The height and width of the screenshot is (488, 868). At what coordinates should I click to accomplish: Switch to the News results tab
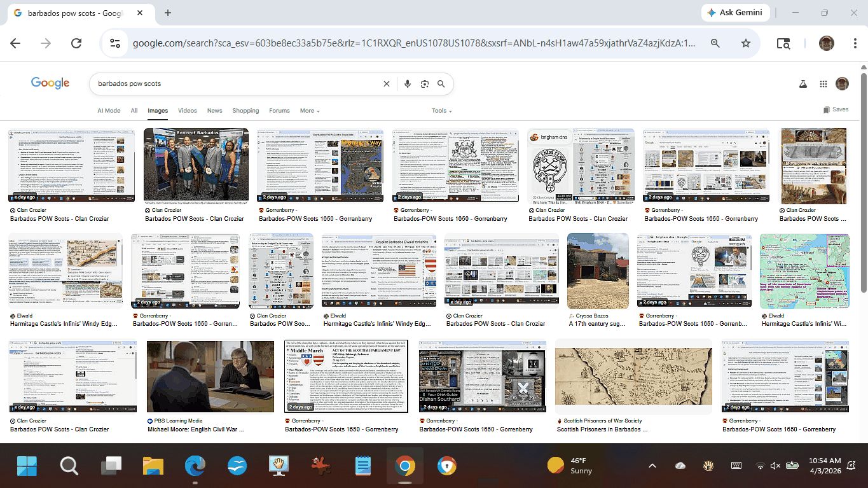point(214,111)
